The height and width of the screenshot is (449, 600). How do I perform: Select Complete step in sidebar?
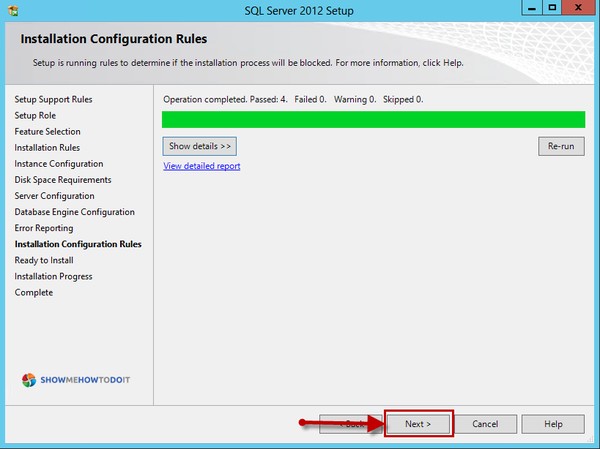coord(34,292)
